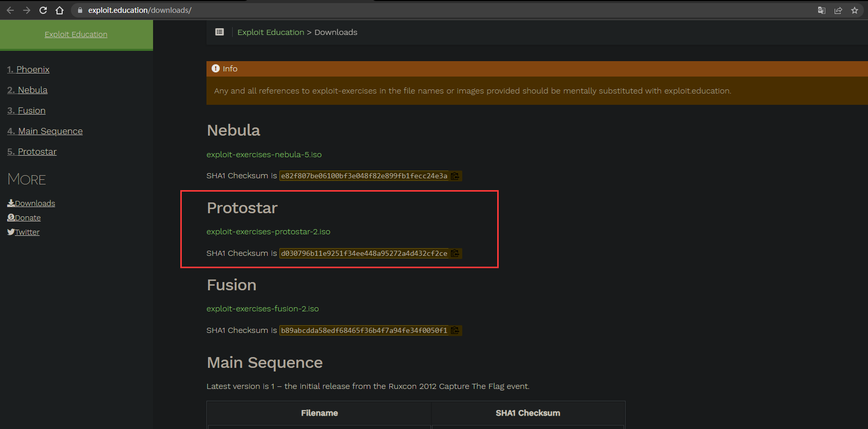868x429 pixels.
Task: Copy Nebula SHA1 checksum clipboard icon
Action: point(455,176)
